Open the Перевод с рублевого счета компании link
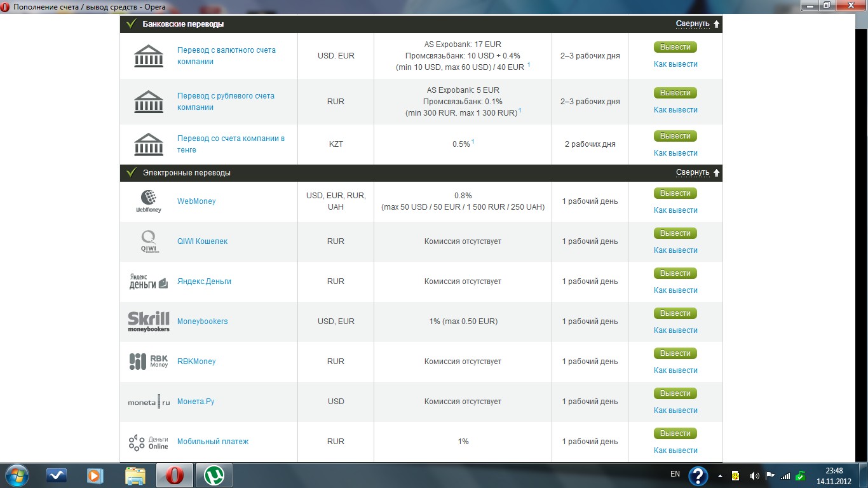The image size is (868, 488). [x=226, y=102]
